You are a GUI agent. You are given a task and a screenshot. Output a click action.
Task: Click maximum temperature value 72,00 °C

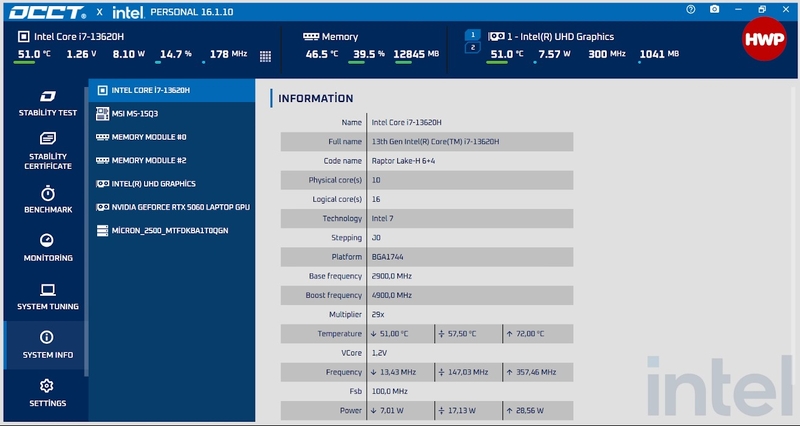[530, 334]
